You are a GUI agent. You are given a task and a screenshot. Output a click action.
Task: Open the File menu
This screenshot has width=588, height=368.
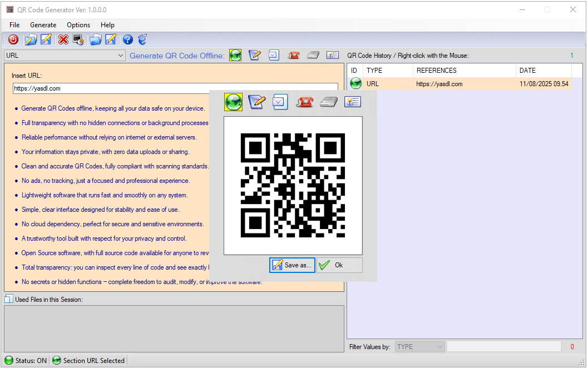14,24
